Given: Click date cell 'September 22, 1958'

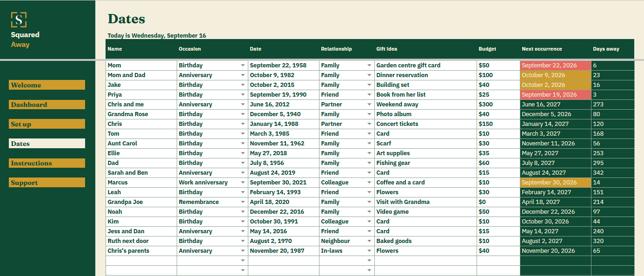Looking at the screenshot, I should 284,66.
